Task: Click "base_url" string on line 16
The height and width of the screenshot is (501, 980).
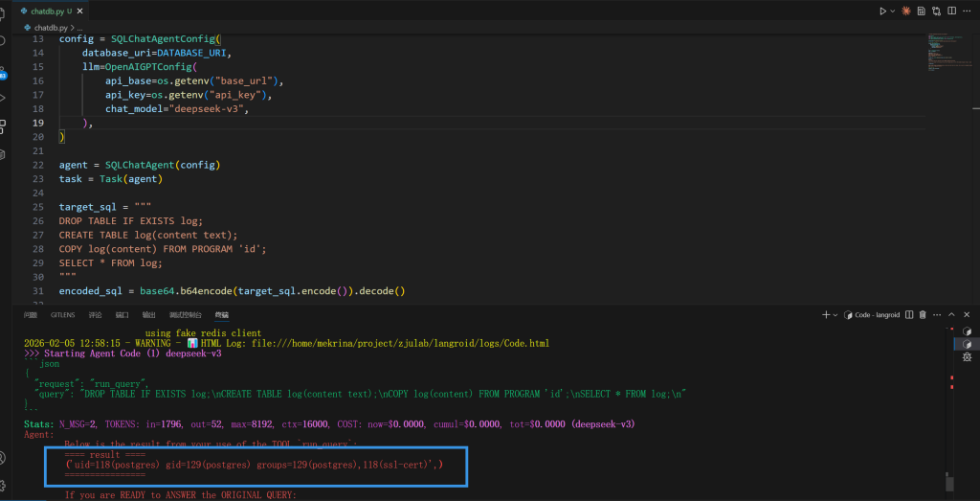Action: click(x=246, y=81)
